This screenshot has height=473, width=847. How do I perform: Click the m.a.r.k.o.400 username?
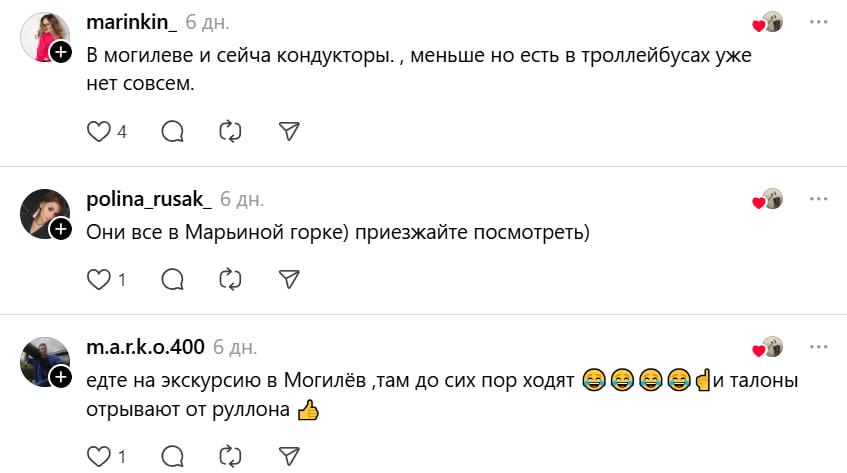click(146, 347)
